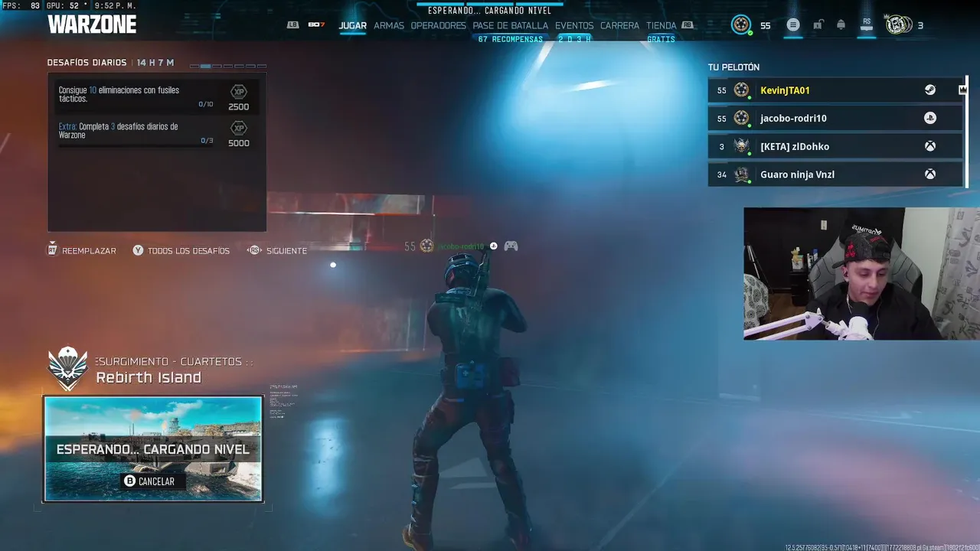Open the main menu hamburger icon
980x551 pixels.
click(x=793, y=25)
